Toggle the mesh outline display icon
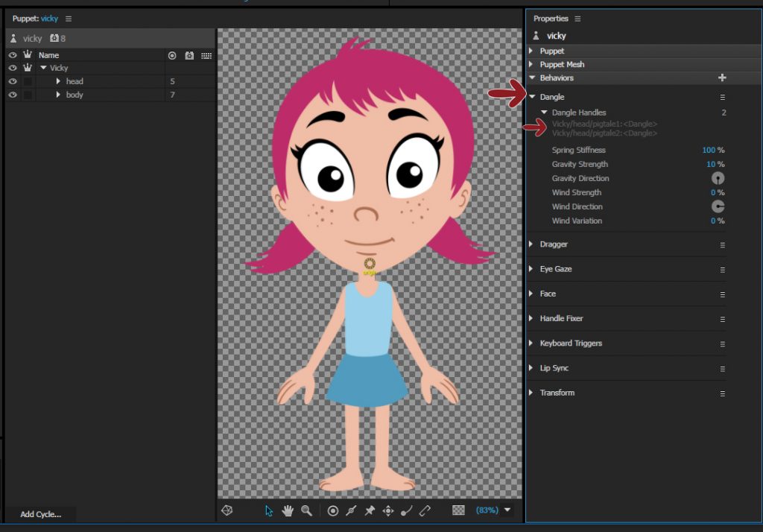 (x=227, y=510)
